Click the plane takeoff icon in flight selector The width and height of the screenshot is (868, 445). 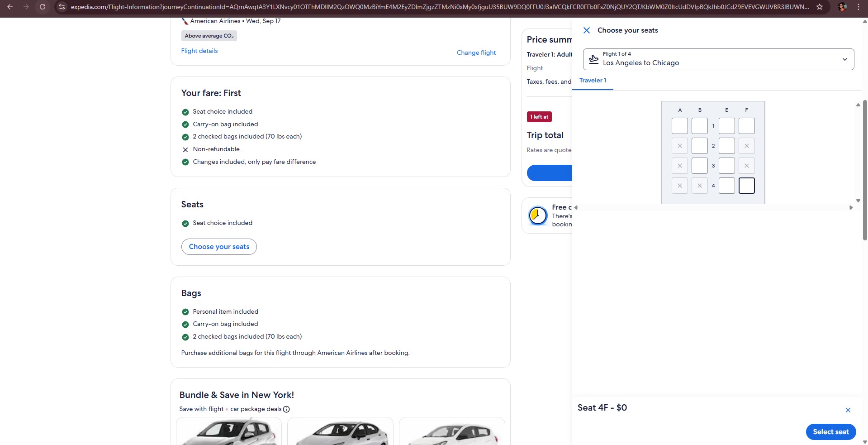pos(594,59)
